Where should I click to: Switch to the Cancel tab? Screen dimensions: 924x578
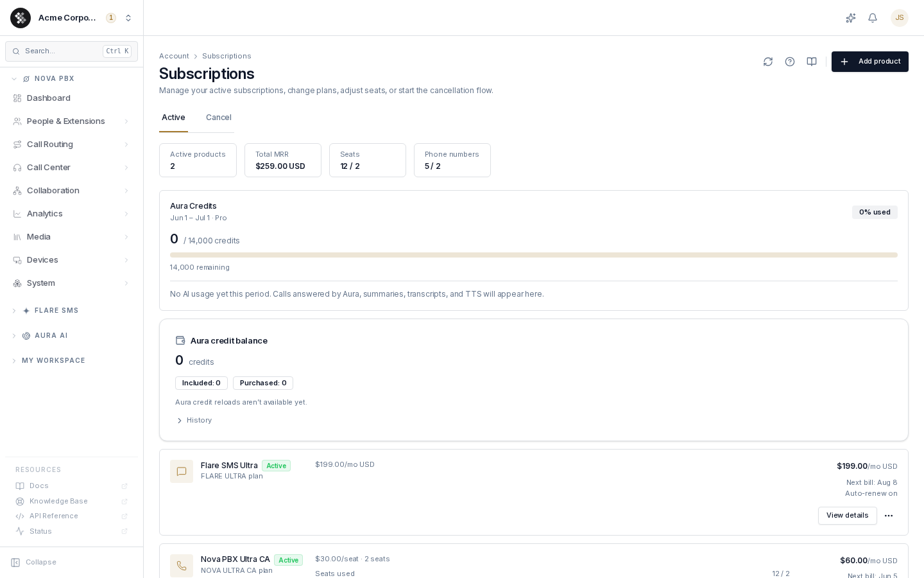coord(219,118)
